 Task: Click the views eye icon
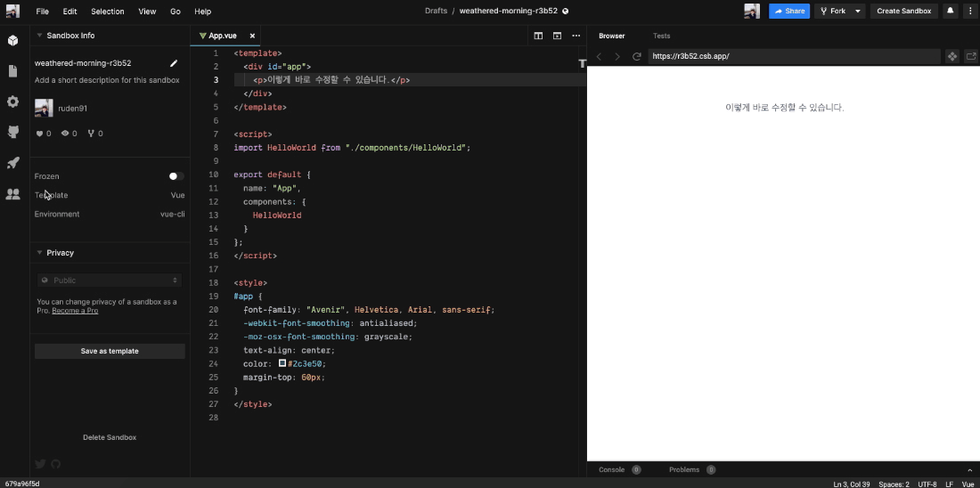click(x=64, y=133)
